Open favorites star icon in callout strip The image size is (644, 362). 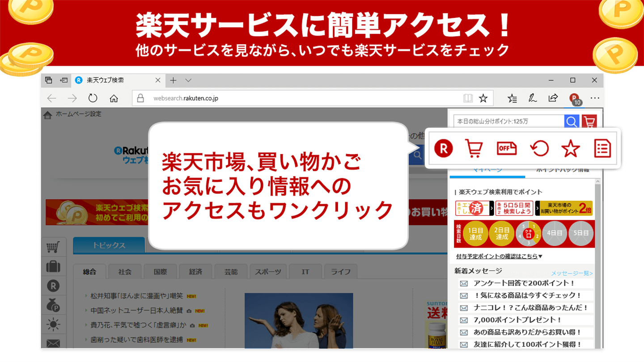click(571, 148)
